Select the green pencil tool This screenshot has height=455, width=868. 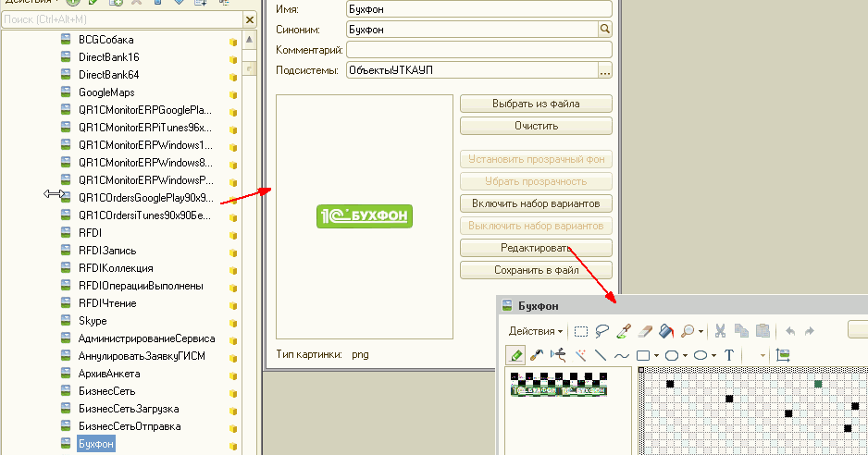(x=515, y=355)
